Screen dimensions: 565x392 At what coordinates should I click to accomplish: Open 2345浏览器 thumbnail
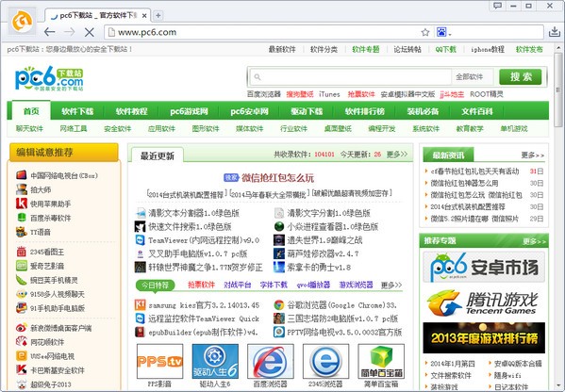click(325, 361)
